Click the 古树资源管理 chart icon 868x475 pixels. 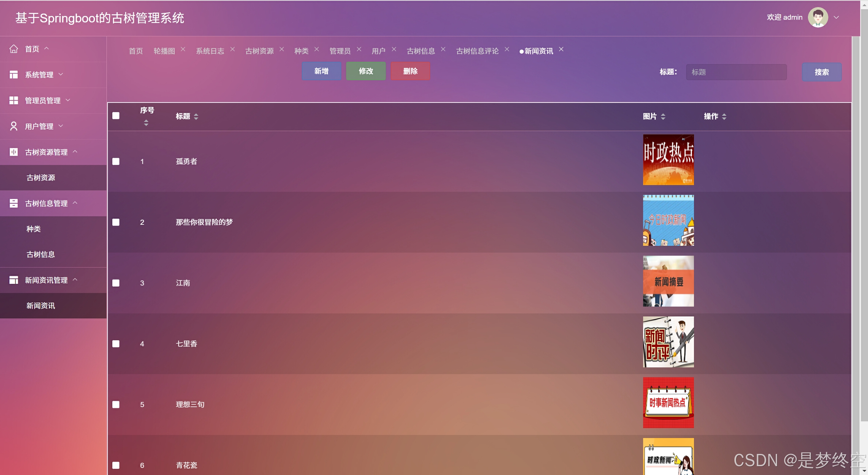[x=14, y=152]
